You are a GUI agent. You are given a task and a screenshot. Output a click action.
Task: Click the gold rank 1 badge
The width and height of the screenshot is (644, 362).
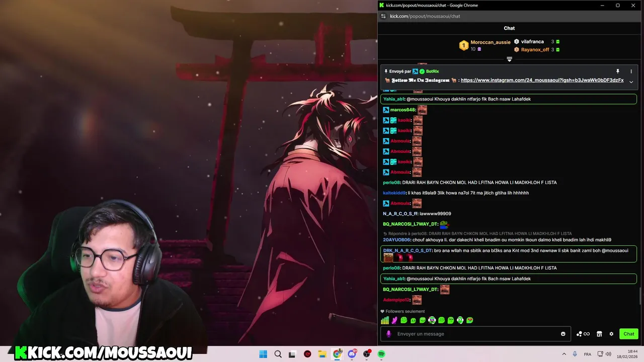(464, 46)
